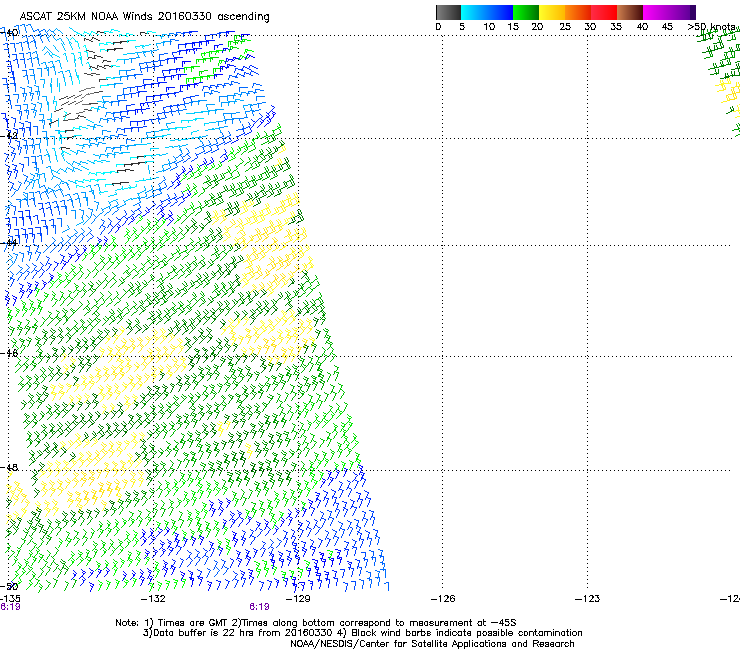
Task: Click the '-132' longitude axis label
Action: 153,599
